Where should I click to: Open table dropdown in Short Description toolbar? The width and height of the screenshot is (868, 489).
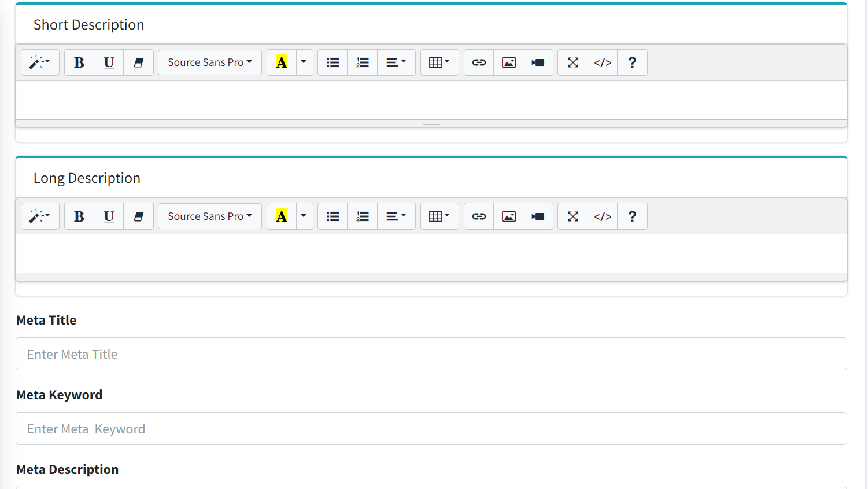pos(439,62)
